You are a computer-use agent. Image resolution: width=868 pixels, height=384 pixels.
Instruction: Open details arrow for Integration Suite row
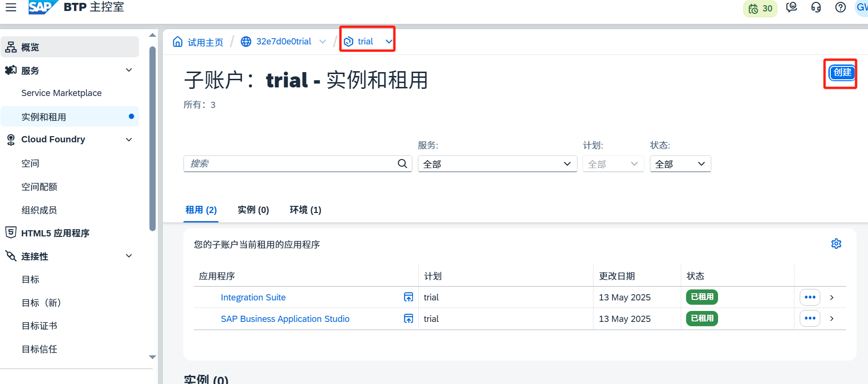point(832,298)
